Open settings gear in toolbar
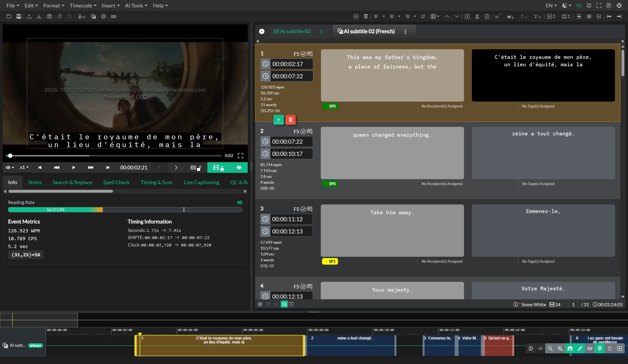The height and width of the screenshot is (364, 628). pyautogui.click(x=104, y=16)
